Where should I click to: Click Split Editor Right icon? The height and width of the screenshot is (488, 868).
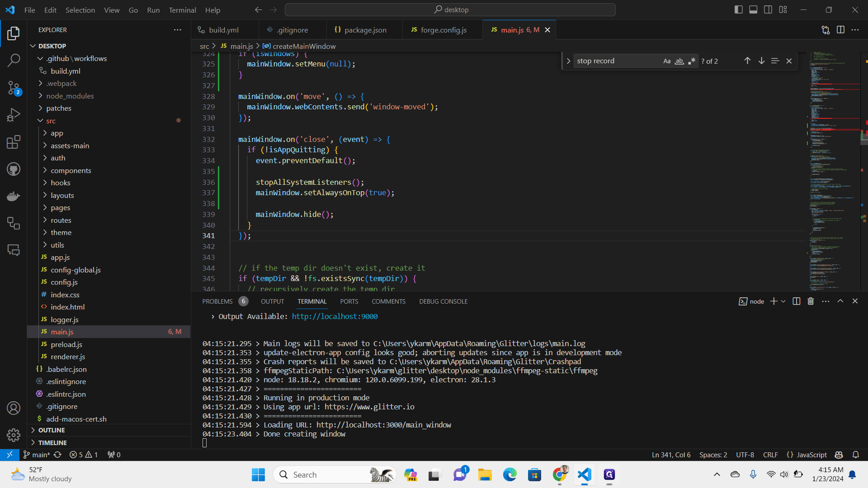tap(840, 30)
